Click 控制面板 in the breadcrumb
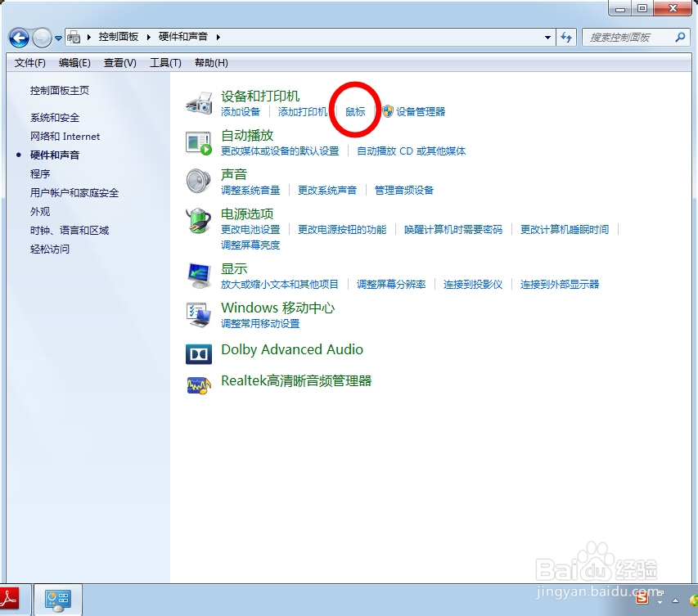Image resolution: width=698 pixels, height=616 pixels. coord(119,37)
